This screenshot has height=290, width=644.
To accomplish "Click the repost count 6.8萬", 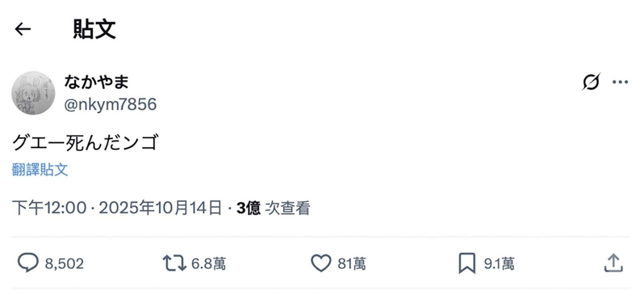I will [x=209, y=264].
